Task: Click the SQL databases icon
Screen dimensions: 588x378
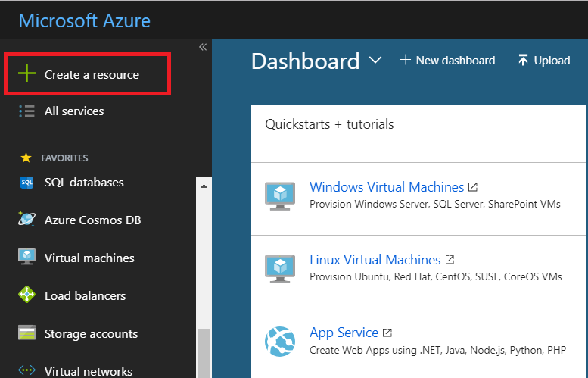Action: pos(26,183)
